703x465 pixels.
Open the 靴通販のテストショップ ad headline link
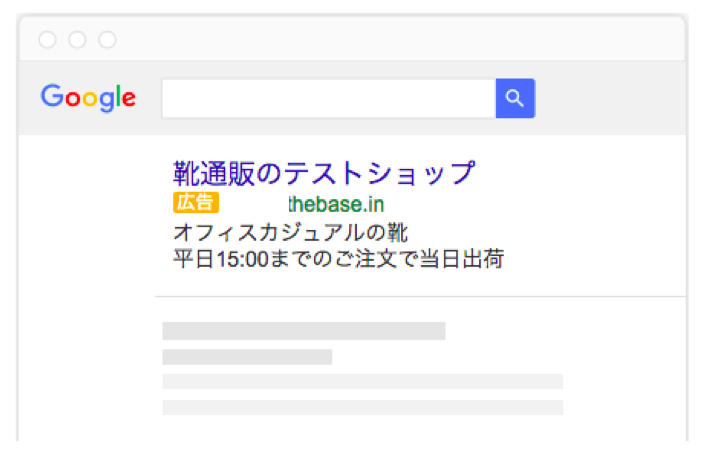pyautogui.click(x=324, y=173)
